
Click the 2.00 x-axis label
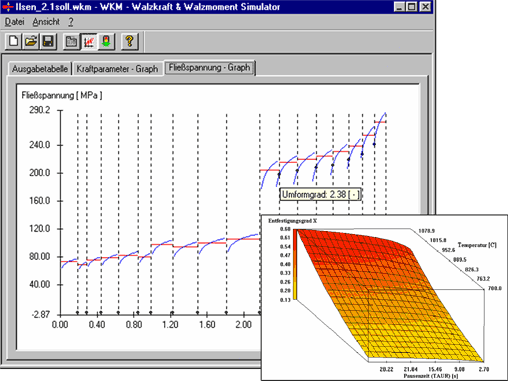click(244, 325)
